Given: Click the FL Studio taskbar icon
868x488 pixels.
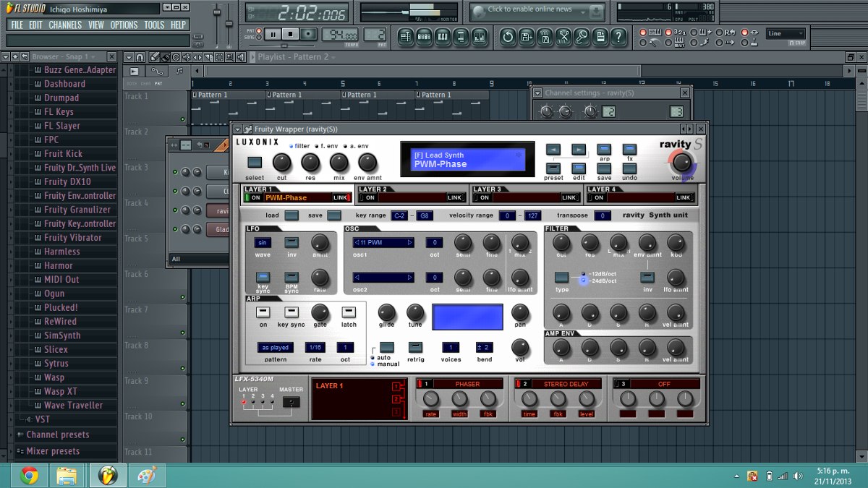Looking at the screenshot, I should coord(108,476).
